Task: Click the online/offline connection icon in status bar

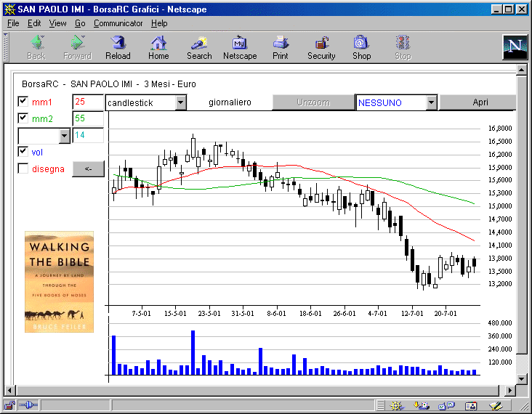Action: [x=28, y=405]
